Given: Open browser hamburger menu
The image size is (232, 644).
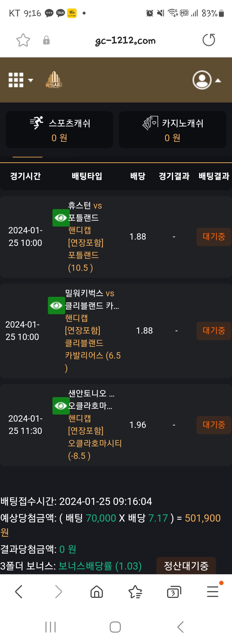Looking at the screenshot, I should tap(212, 592).
